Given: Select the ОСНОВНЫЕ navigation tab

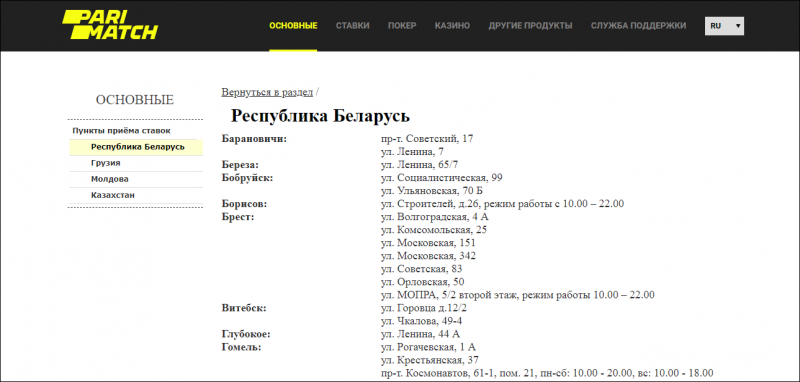Looking at the screenshot, I should (293, 26).
